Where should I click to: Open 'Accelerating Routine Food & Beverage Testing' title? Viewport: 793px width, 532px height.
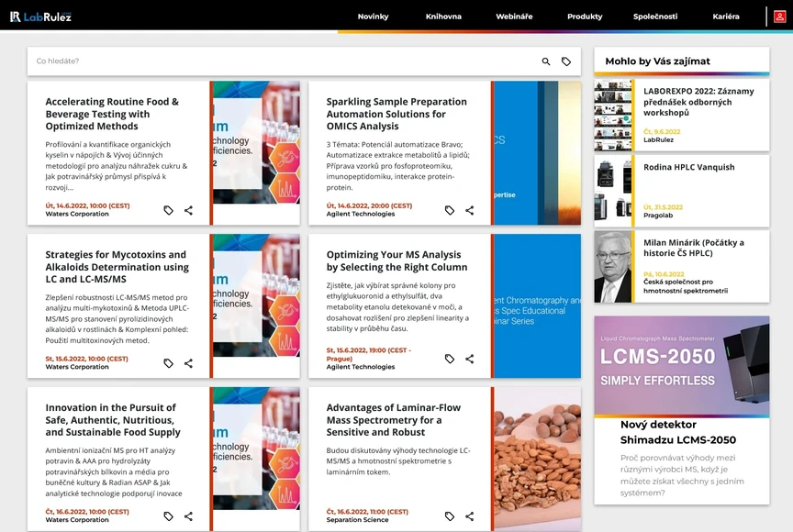[112, 114]
